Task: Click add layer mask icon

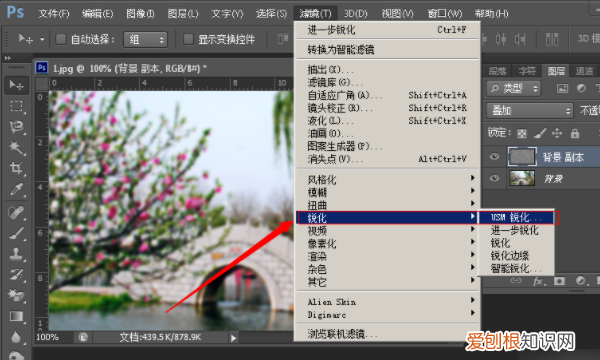Action: point(559,281)
